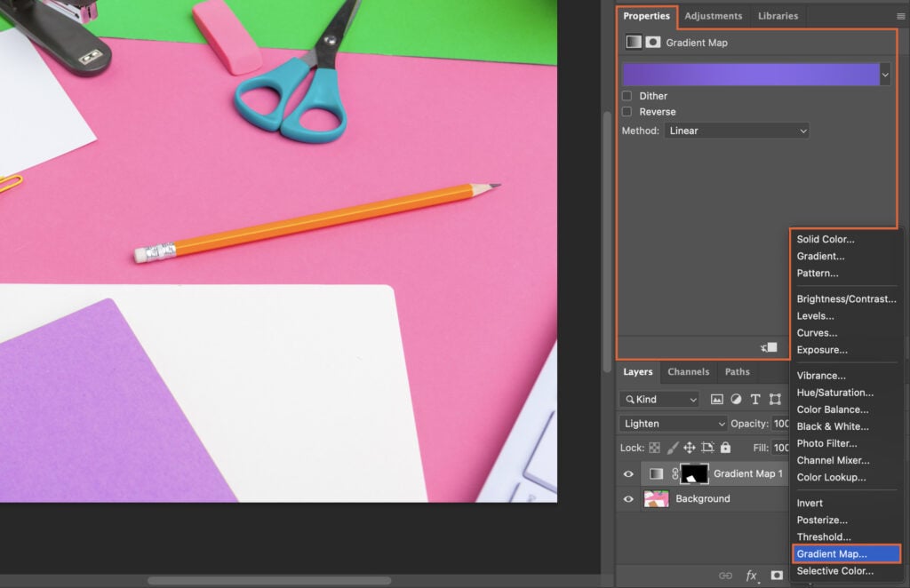Select Gradient Map from the adjustment list
This screenshot has width=910, height=588.
coord(836,552)
